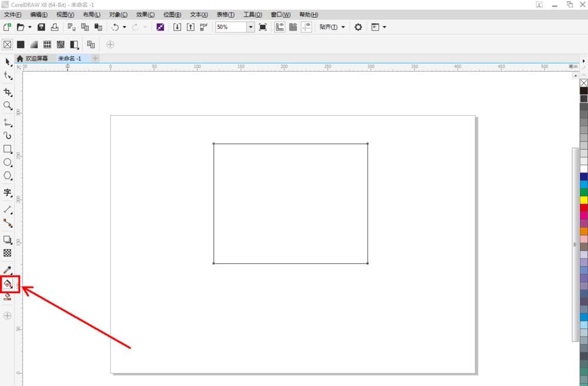
Task: Select the Smart Fill tool
Action: (x=8, y=297)
